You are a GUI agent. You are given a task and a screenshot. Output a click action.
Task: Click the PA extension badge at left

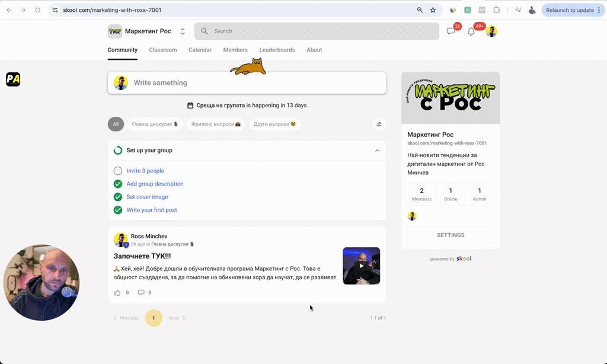tap(13, 79)
